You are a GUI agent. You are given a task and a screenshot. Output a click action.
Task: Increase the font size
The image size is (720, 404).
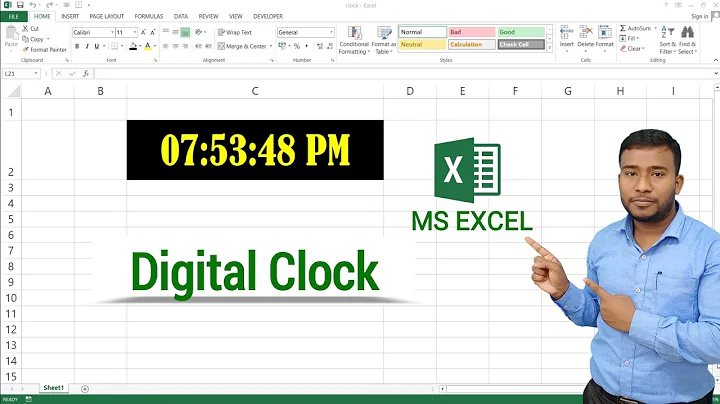point(144,32)
